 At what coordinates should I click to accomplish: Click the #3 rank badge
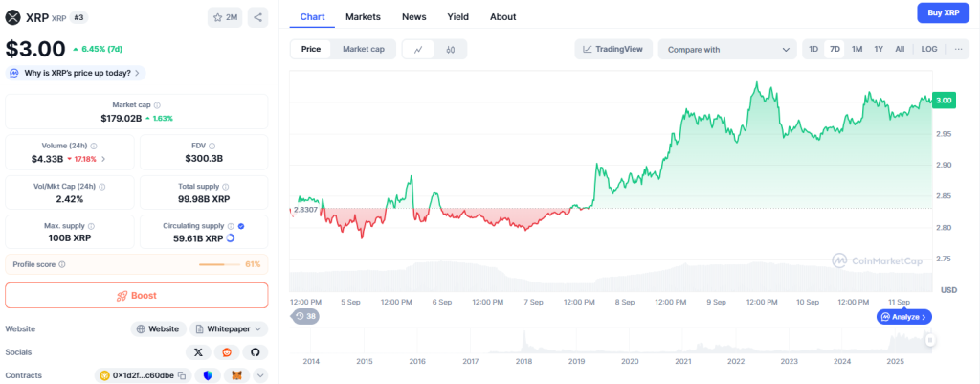pyautogui.click(x=78, y=17)
